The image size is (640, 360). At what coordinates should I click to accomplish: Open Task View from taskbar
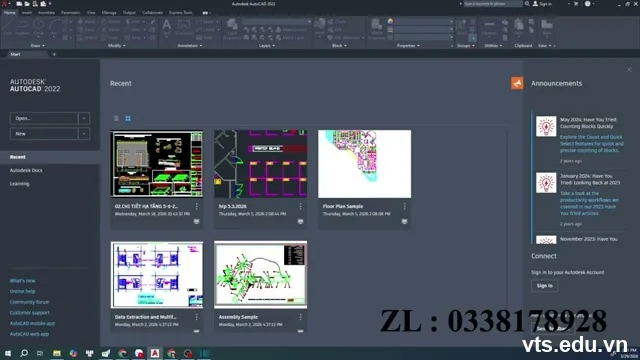[40, 353]
